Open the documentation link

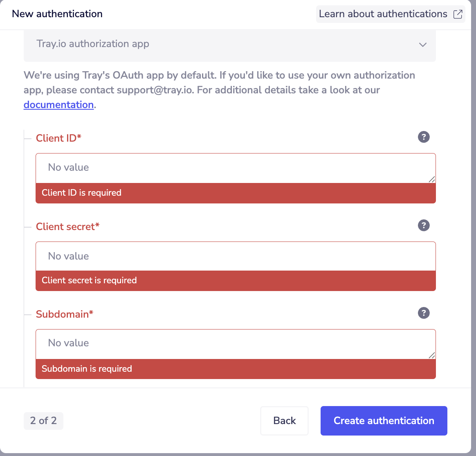[x=58, y=105]
